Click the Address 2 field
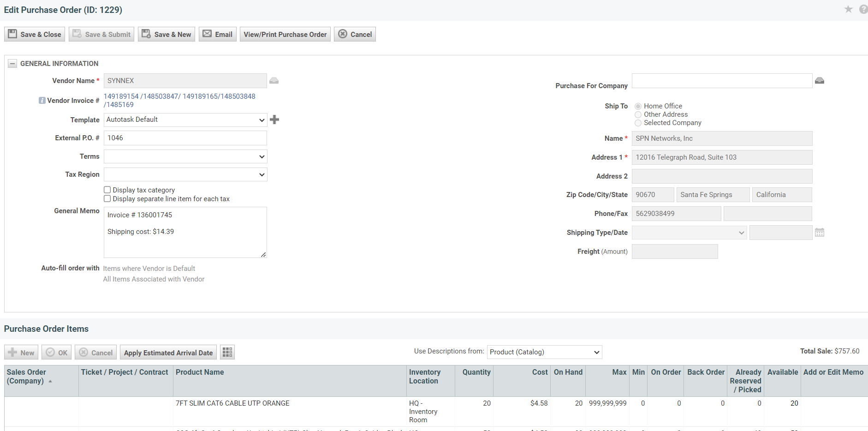 coord(722,176)
